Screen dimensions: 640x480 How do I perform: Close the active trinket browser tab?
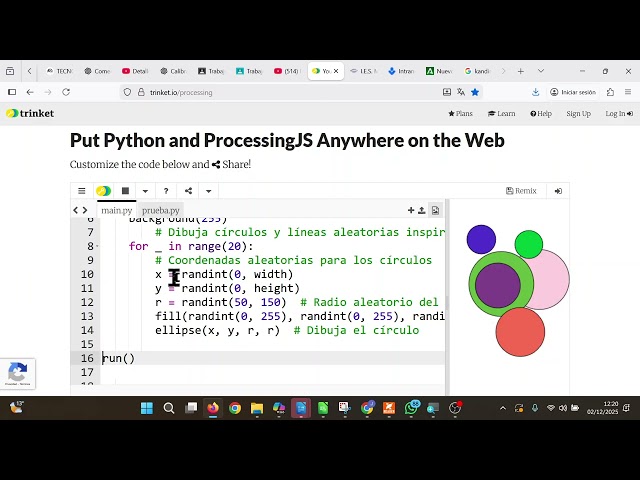click(x=336, y=71)
